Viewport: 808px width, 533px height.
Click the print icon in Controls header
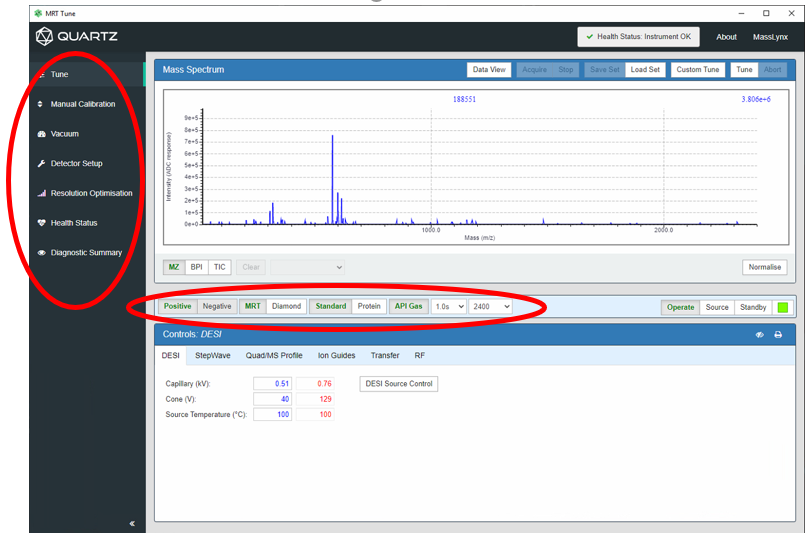pos(778,335)
